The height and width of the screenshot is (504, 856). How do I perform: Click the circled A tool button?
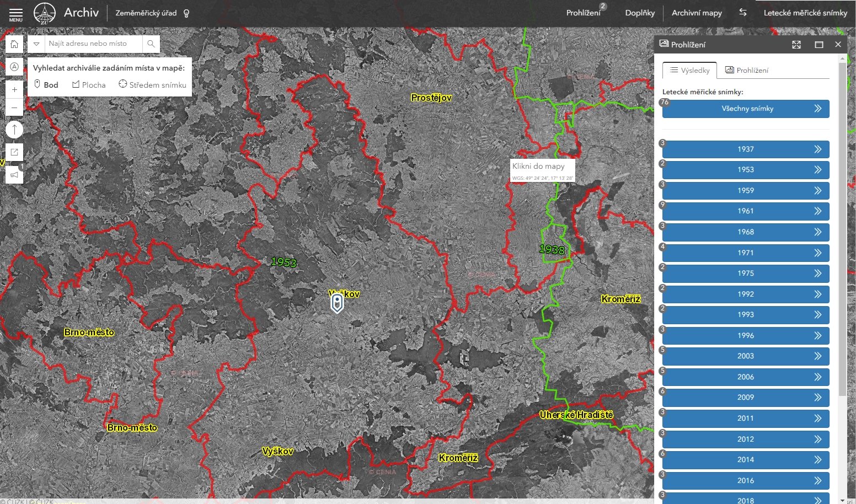[x=14, y=67]
